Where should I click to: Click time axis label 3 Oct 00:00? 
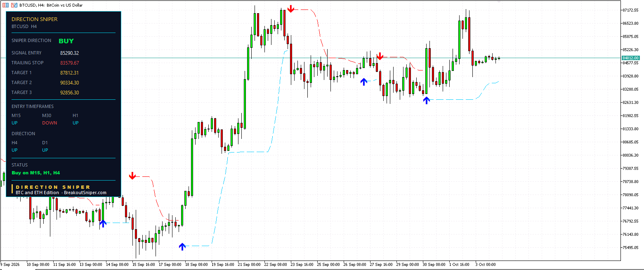(x=486, y=264)
